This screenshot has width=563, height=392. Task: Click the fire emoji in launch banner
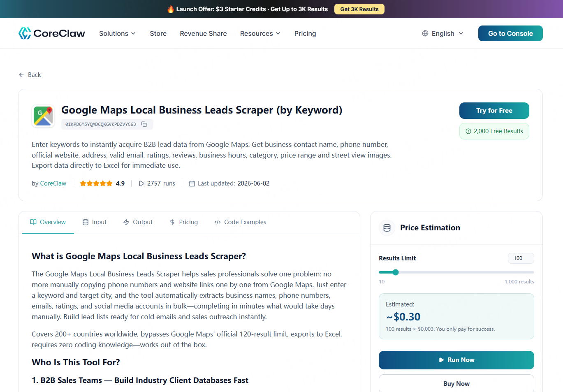click(x=171, y=9)
